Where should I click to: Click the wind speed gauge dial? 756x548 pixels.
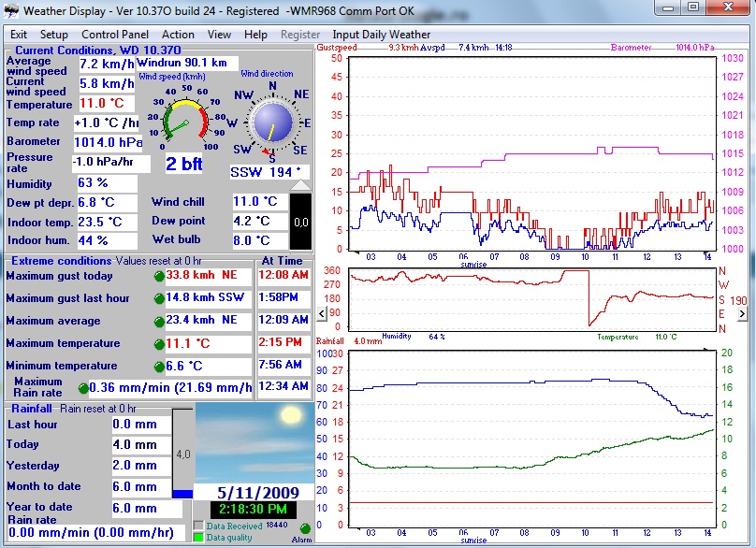pyautogui.click(x=184, y=122)
